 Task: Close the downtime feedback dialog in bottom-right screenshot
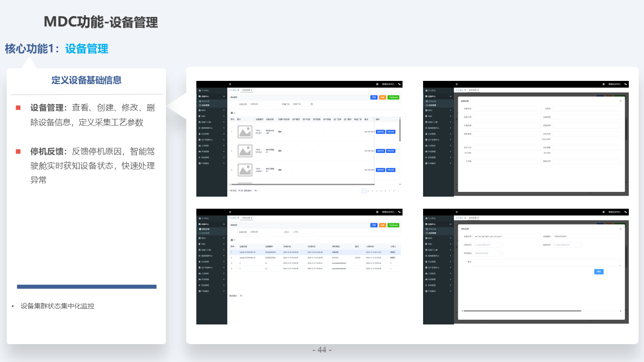click(x=620, y=229)
